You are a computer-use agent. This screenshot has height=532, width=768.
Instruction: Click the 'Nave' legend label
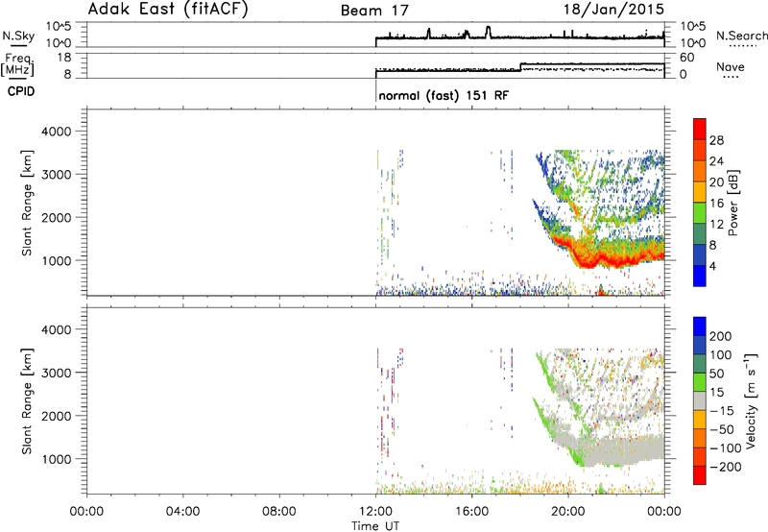pos(730,66)
